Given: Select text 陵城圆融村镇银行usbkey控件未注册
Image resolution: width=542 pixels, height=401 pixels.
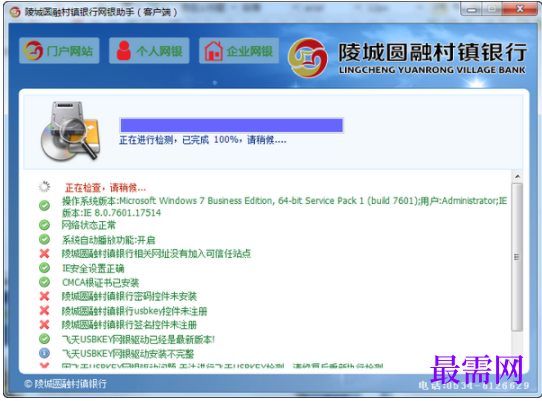Looking at the screenshot, I should click(x=134, y=311).
